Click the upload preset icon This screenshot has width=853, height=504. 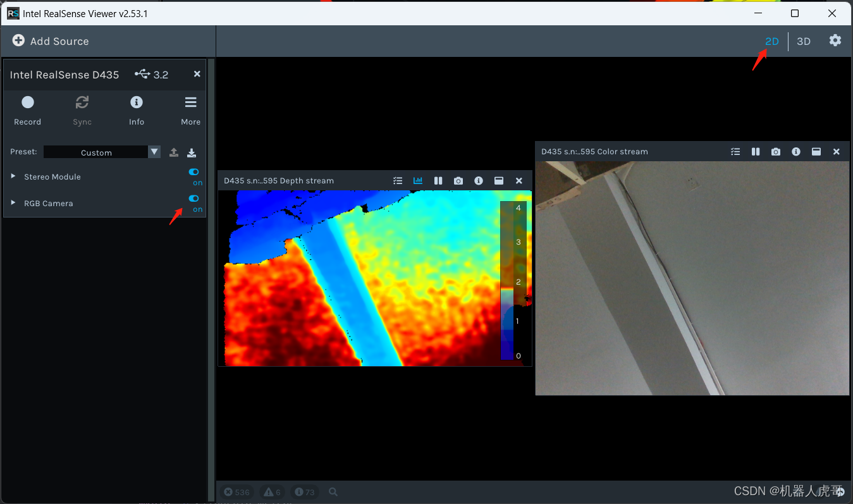tap(174, 152)
